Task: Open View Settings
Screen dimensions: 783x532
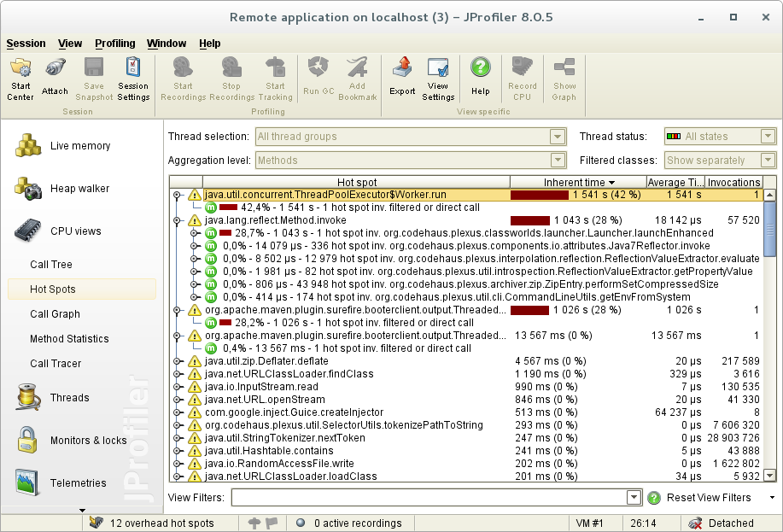Action: pos(438,79)
